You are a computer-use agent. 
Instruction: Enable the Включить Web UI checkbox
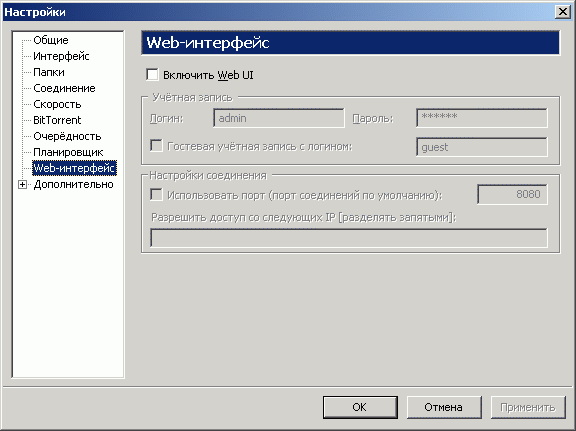tap(152, 75)
